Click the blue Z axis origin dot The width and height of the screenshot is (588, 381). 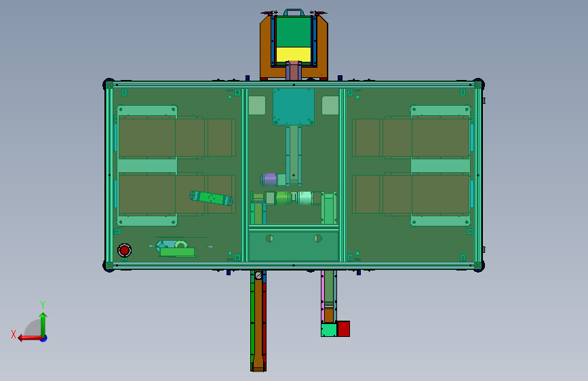44,338
